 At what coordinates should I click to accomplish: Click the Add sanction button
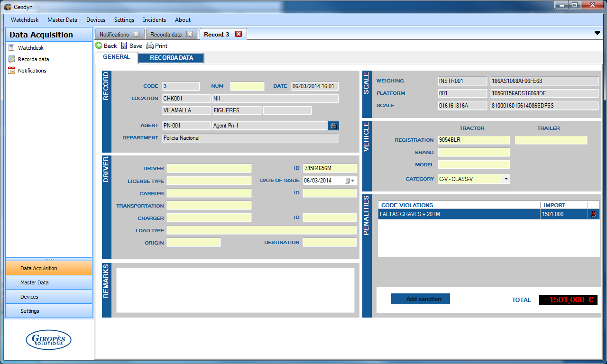[x=420, y=299]
